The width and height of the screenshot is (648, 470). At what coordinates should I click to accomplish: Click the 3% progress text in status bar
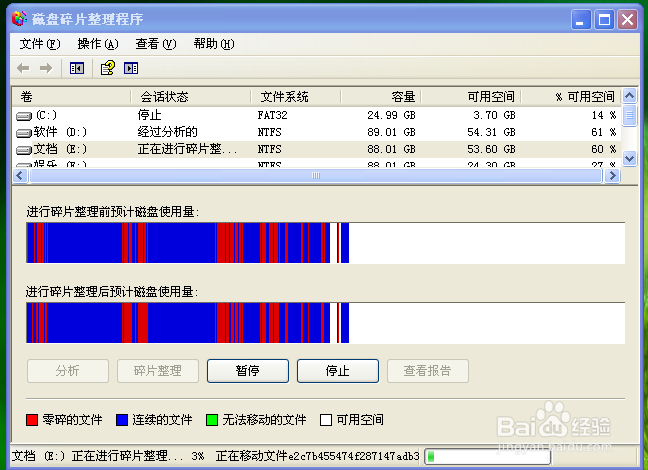[198, 456]
